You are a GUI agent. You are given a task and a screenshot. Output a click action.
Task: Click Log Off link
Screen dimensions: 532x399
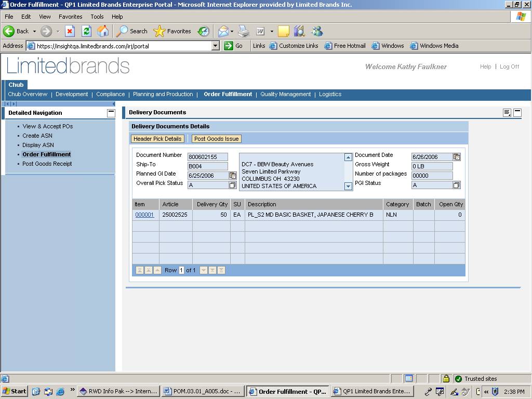pyautogui.click(x=509, y=67)
